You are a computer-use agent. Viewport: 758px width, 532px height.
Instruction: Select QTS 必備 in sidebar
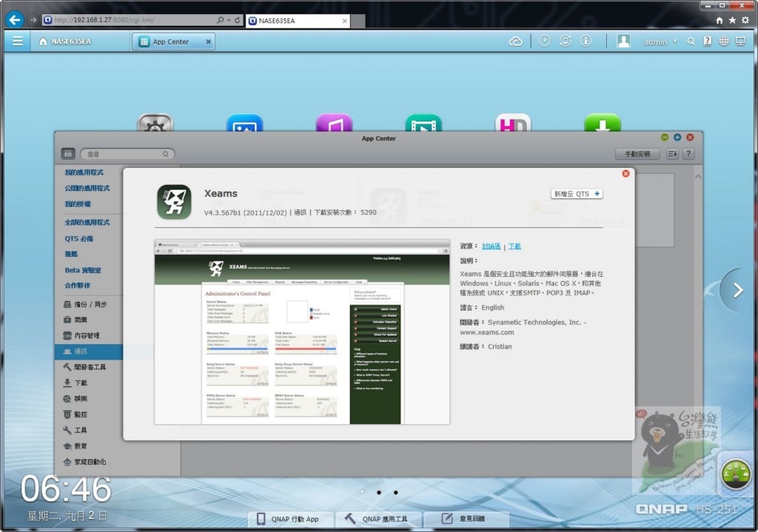point(78,238)
